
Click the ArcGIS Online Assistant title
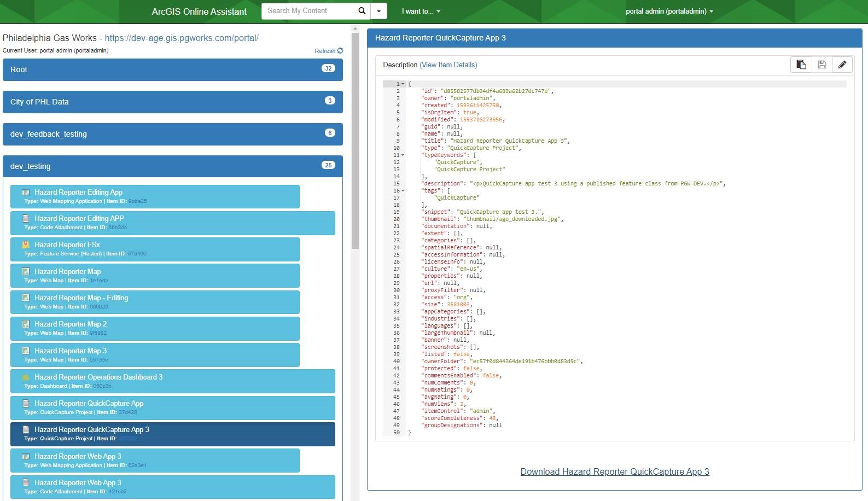(199, 11)
